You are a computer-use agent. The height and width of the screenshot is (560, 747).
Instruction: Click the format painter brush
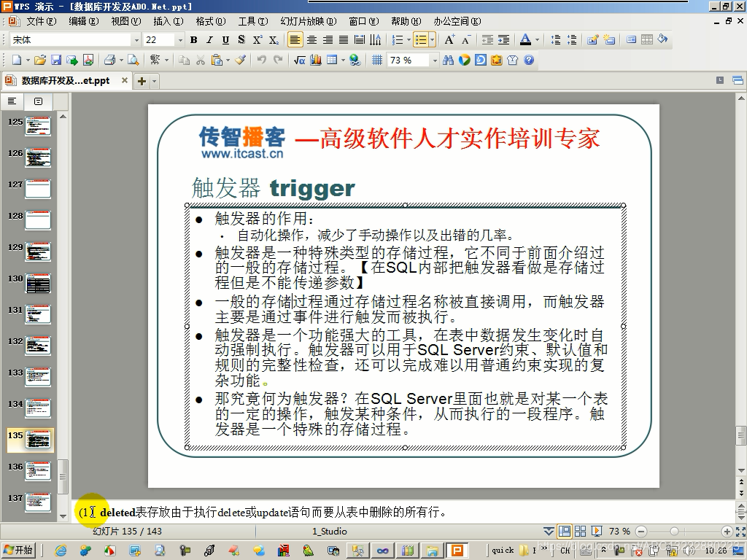point(241,60)
